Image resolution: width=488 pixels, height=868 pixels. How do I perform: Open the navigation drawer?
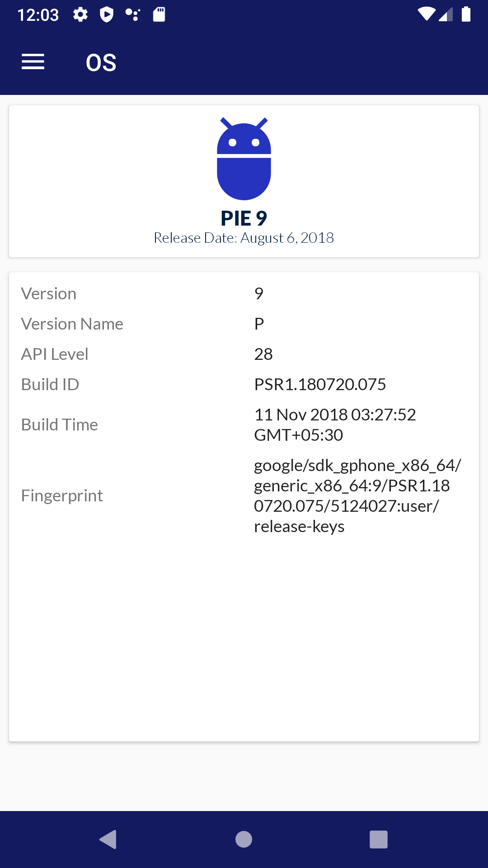click(33, 61)
